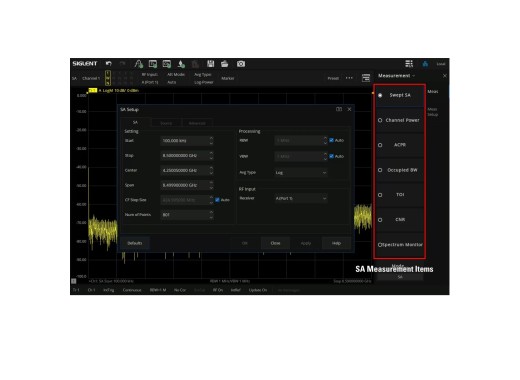Viewport: 520px width, 380px height.
Task: Click the open folder recall icon
Action: (225, 63)
